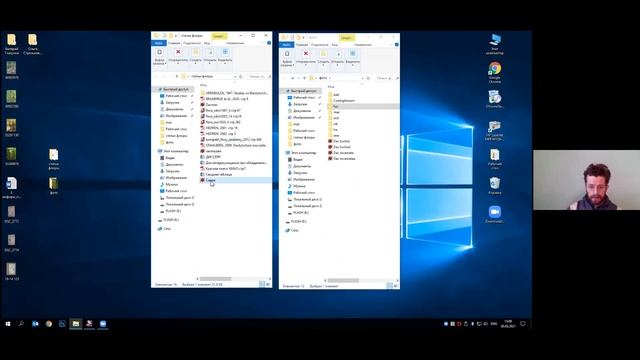The width and height of the screenshot is (640, 360).
Task: Select the VERMEULEN, 1947 folder
Action: [234, 93]
